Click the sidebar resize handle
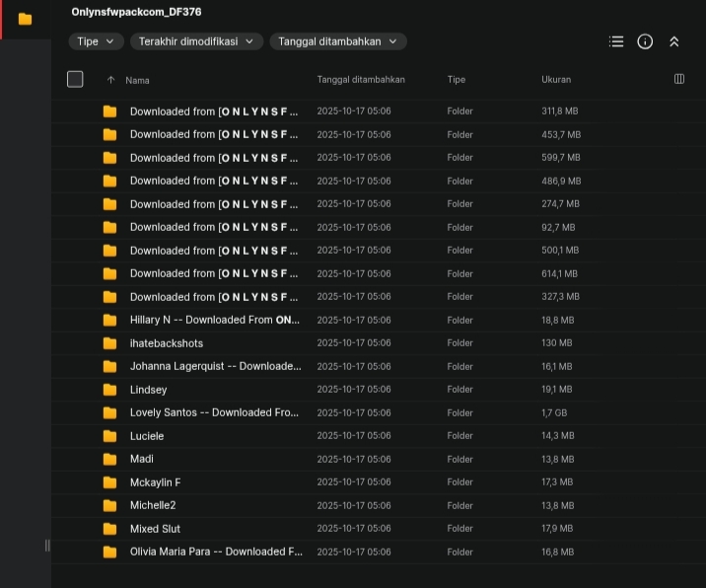The width and height of the screenshot is (706, 588). [47, 546]
